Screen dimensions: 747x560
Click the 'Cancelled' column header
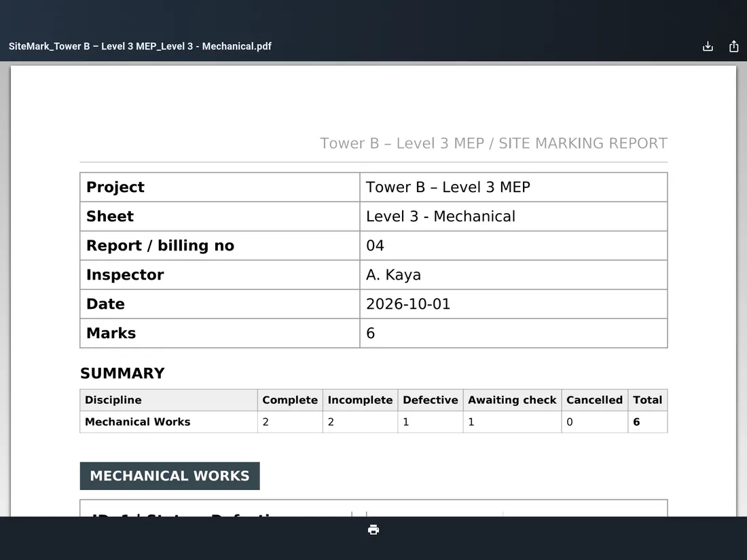tap(595, 400)
